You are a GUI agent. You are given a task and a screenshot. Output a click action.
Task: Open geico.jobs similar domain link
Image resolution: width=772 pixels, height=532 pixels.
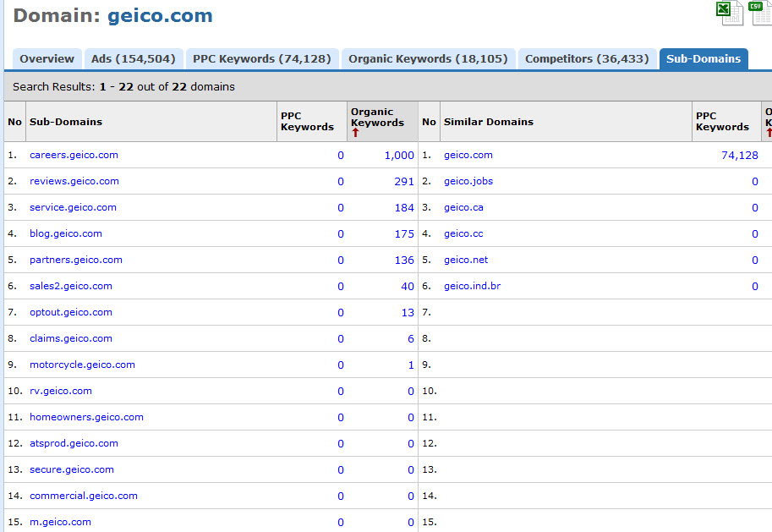click(468, 181)
